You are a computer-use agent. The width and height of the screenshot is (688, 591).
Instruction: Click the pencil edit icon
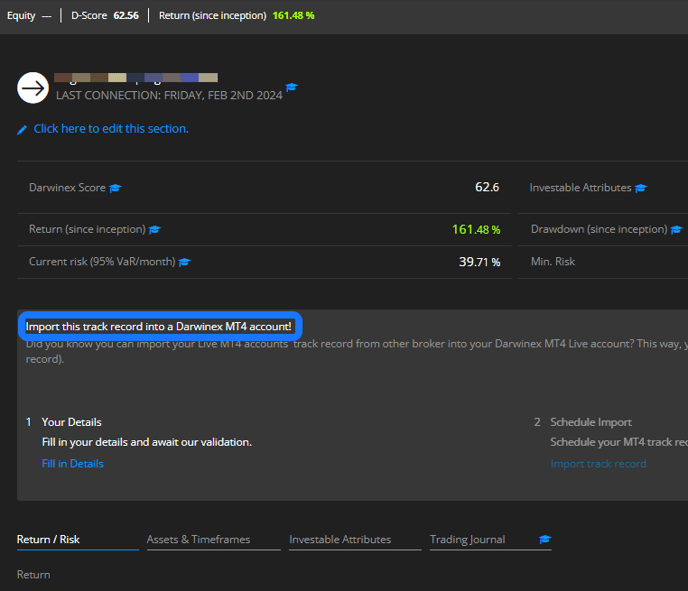coord(22,129)
